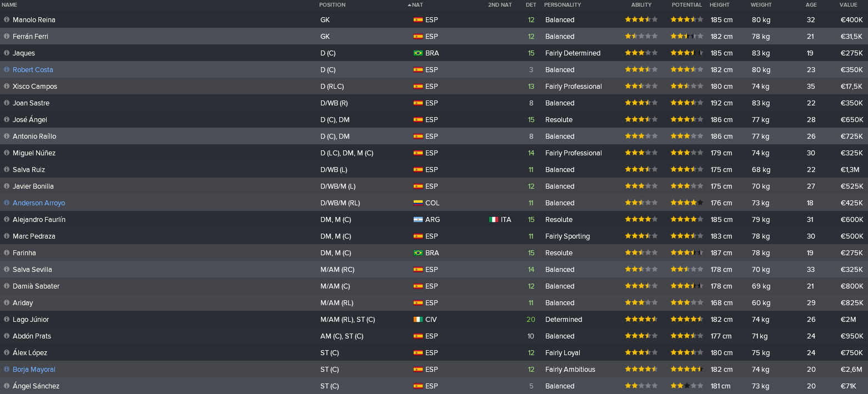This screenshot has width=868, height=394.
Task: Click ability stars for Lago Júnior
Action: 641,319
